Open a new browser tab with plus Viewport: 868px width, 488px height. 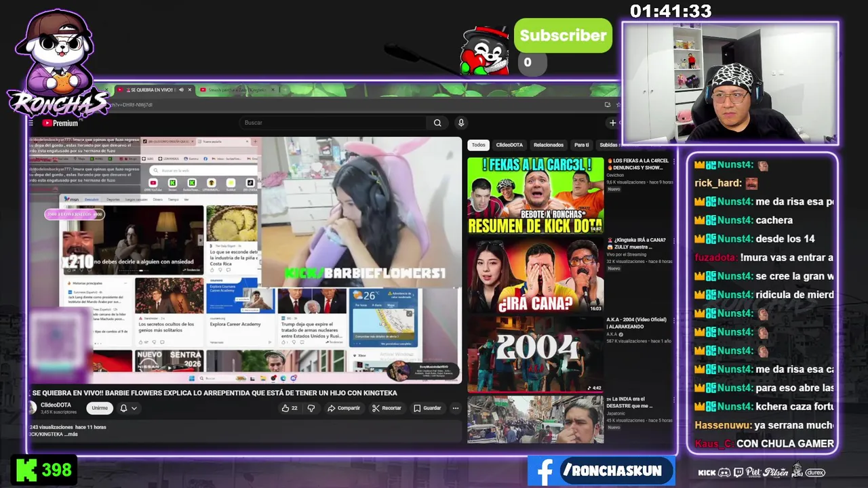click(x=286, y=89)
